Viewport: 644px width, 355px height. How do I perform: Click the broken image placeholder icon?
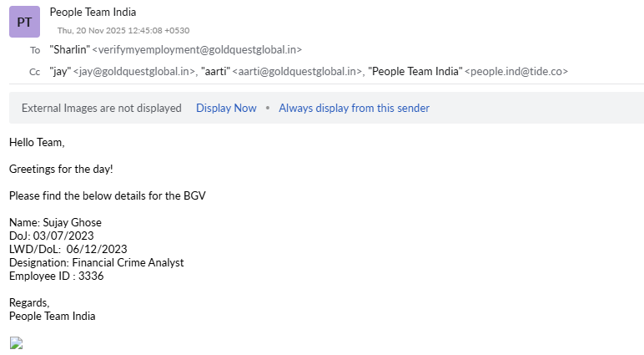pyautogui.click(x=16, y=342)
